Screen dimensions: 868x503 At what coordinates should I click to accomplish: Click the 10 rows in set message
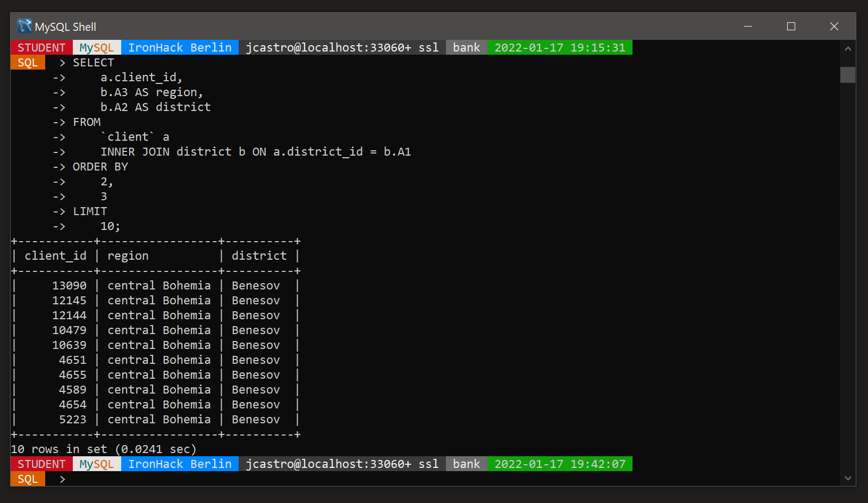[x=104, y=449]
